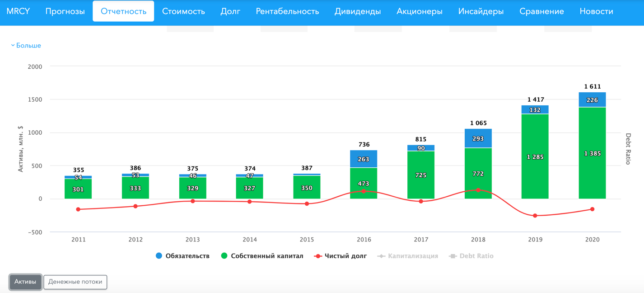
Task: Open the Сравнение tab
Action: [x=541, y=11]
